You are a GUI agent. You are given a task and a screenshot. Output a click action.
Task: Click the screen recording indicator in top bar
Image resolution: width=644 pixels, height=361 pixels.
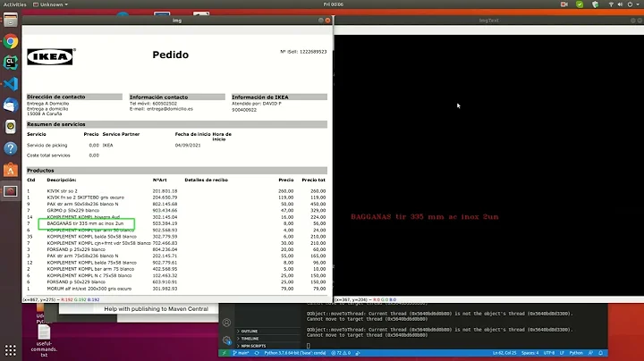563,4
